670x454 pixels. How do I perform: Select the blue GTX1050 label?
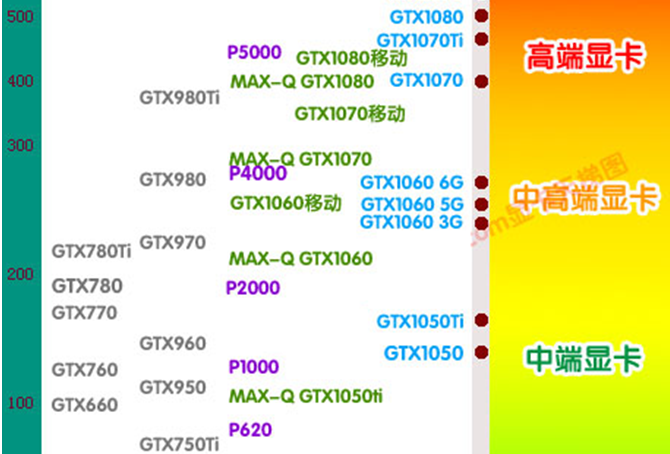click(423, 353)
